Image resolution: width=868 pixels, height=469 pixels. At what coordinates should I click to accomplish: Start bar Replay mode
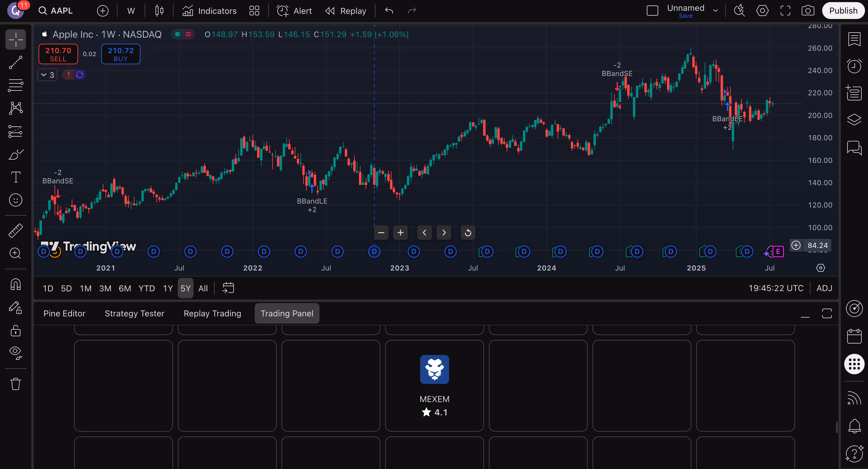pos(346,11)
